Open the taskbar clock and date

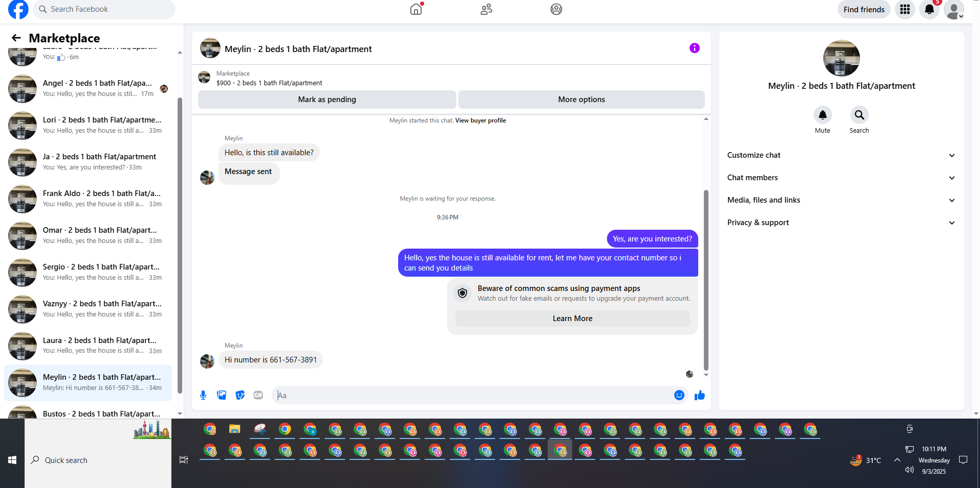(934, 460)
